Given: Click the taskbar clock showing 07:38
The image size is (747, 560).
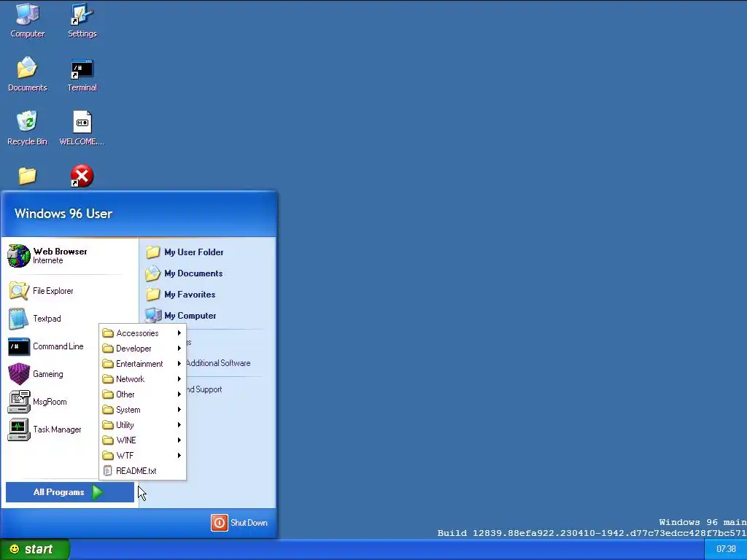Looking at the screenshot, I should (x=726, y=550).
